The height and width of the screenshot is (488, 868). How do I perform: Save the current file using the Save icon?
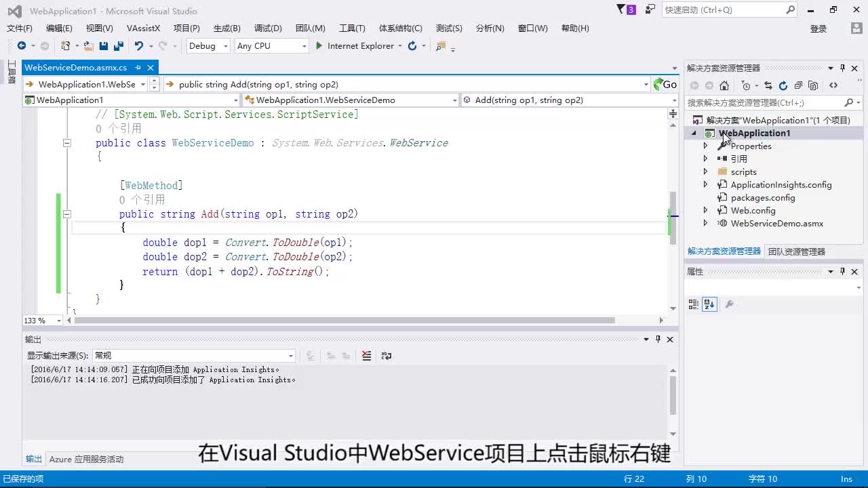104,45
